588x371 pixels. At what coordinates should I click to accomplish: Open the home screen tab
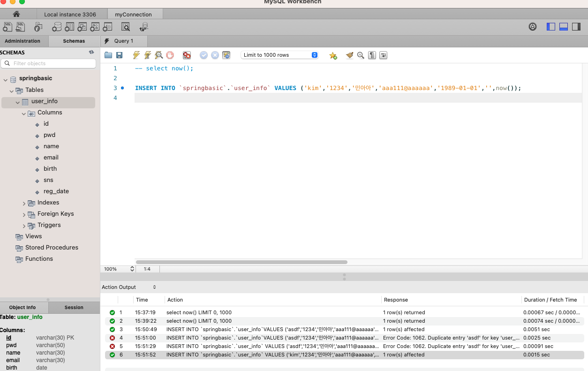(x=16, y=14)
